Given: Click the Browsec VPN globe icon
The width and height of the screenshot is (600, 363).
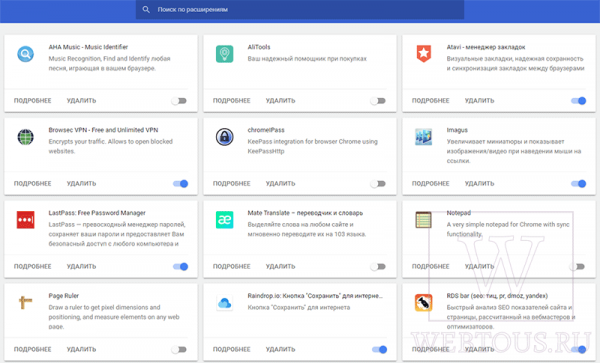Looking at the screenshot, I should 26,137.
